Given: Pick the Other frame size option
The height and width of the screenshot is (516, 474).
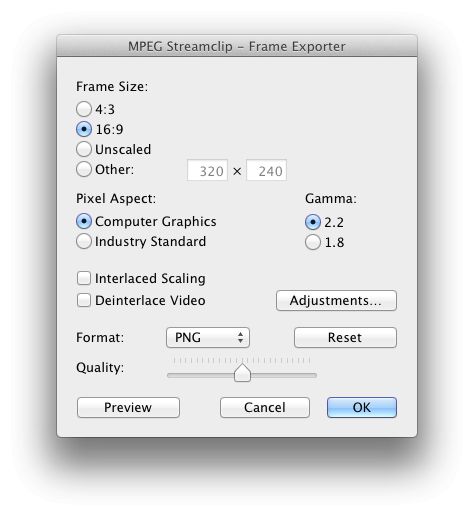Looking at the screenshot, I should click(x=84, y=169).
